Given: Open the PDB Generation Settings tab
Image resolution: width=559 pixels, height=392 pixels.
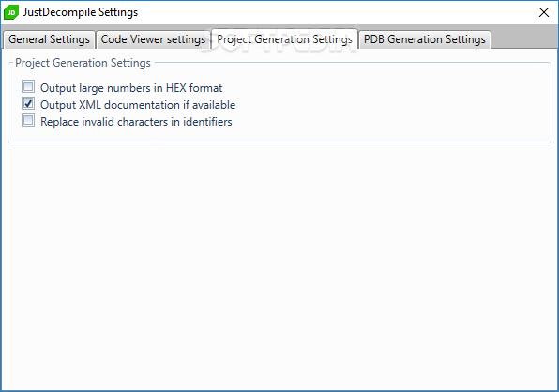Looking at the screenshot, I should click(x=425, y=39).
